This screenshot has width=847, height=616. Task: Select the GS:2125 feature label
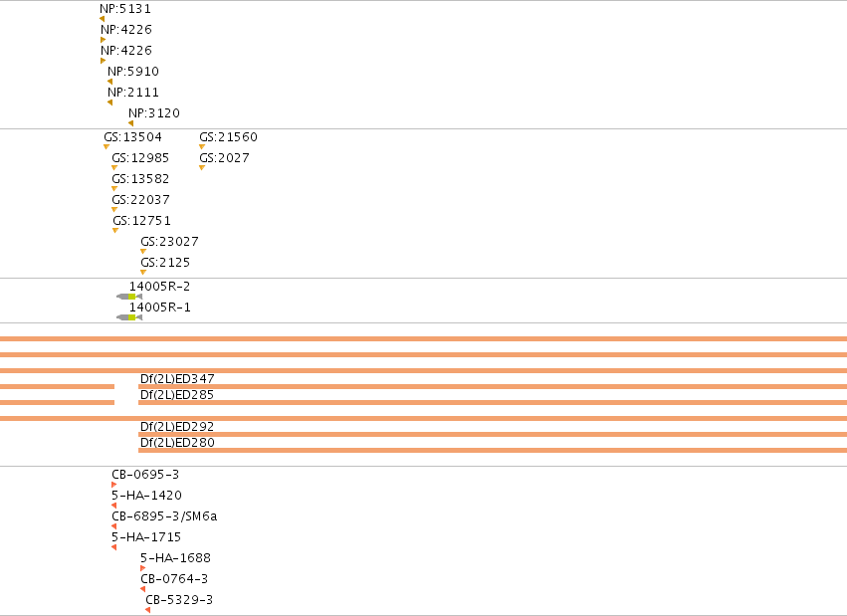[165, 263]
